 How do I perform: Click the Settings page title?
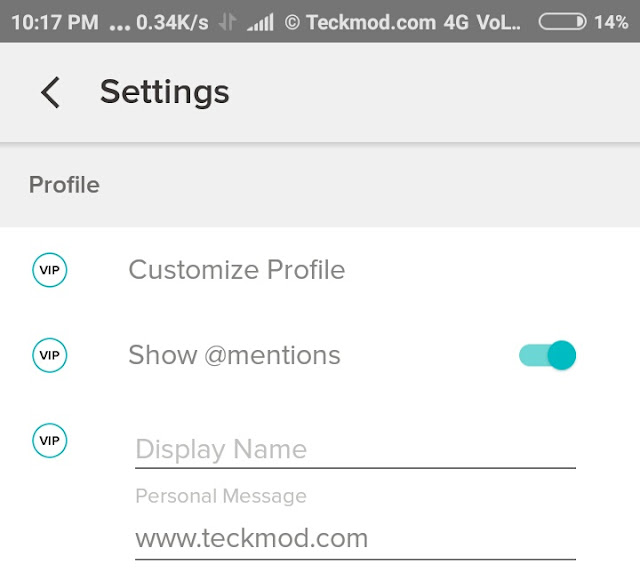(164, 93)
